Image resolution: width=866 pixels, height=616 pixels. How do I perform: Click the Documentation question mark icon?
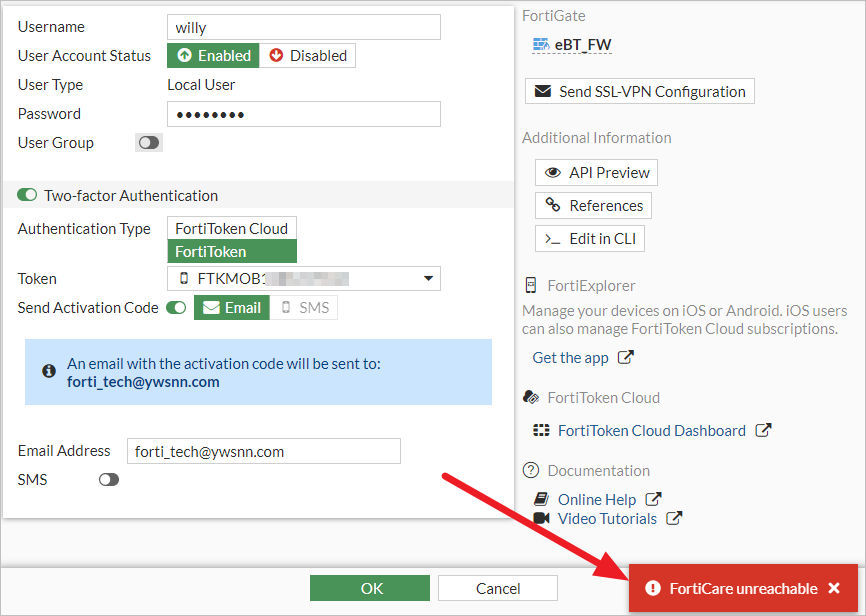coord(531,470)
